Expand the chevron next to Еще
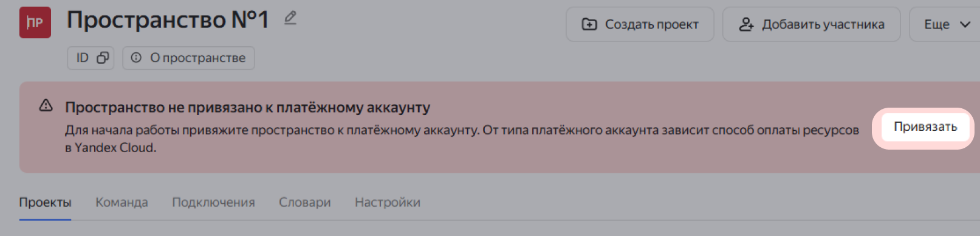Image resolution: width=980 pixels, height=236 pixels. [x=965, y=24]
